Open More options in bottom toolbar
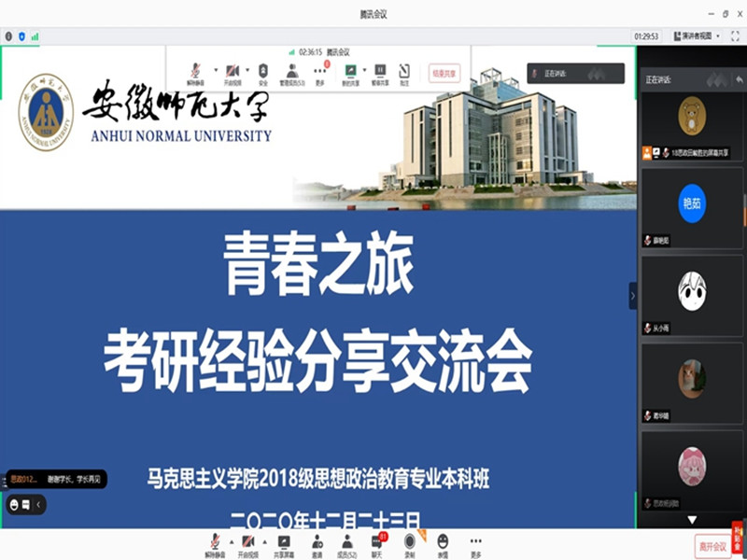This screenshot has height=560, width=747. (x=476, y=542)
